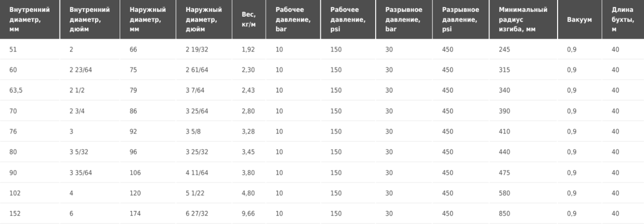Click the bend radius cell '850'
The width and height of the screenshot is (644, 224).
click(x=504, y=214)
